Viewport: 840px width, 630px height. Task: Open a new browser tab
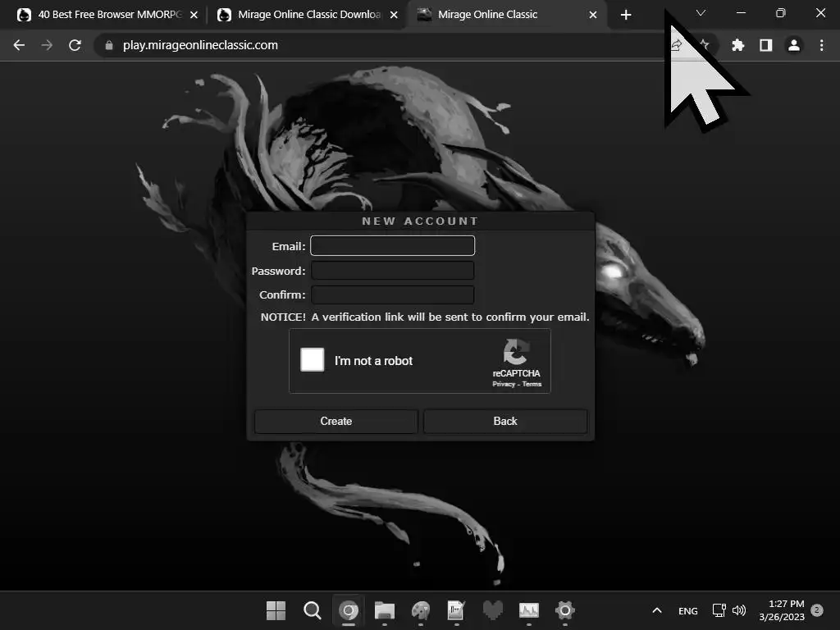click(x=626, y=15)
